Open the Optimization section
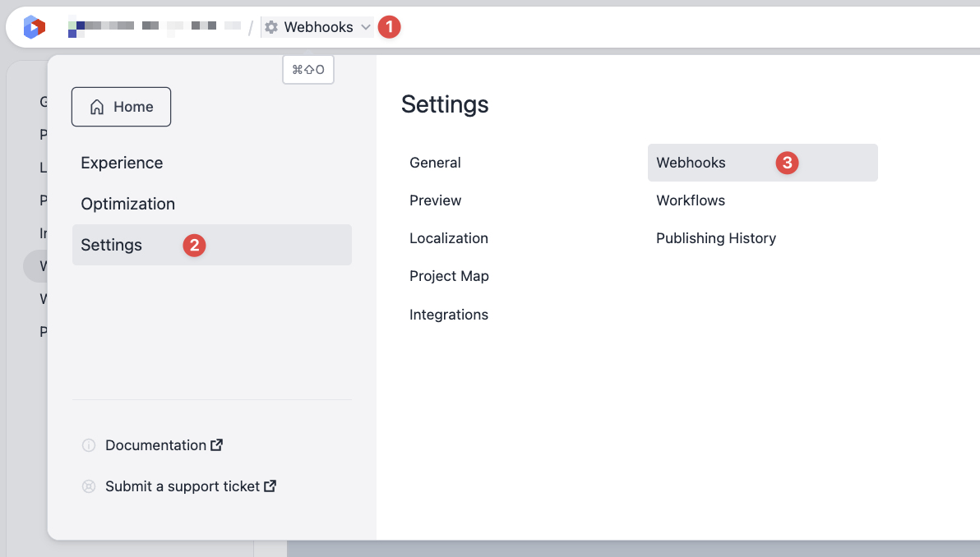 [127, 204]
